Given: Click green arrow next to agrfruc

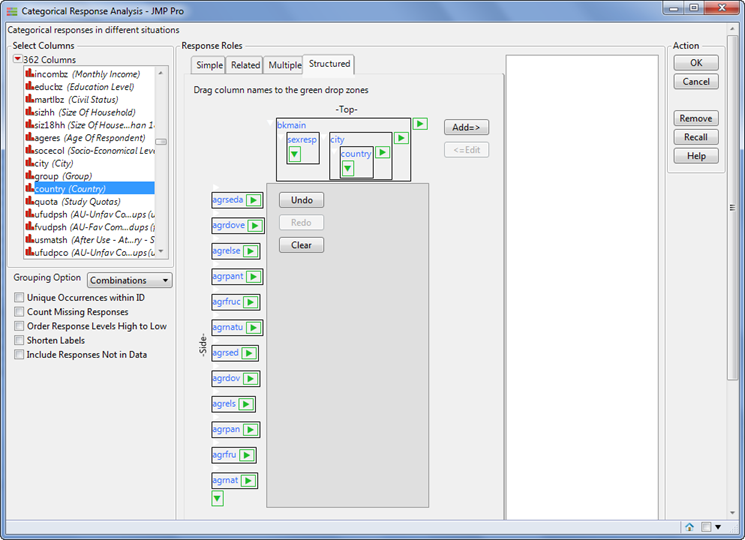Looking at the screenshot, I should click(251, 302).
